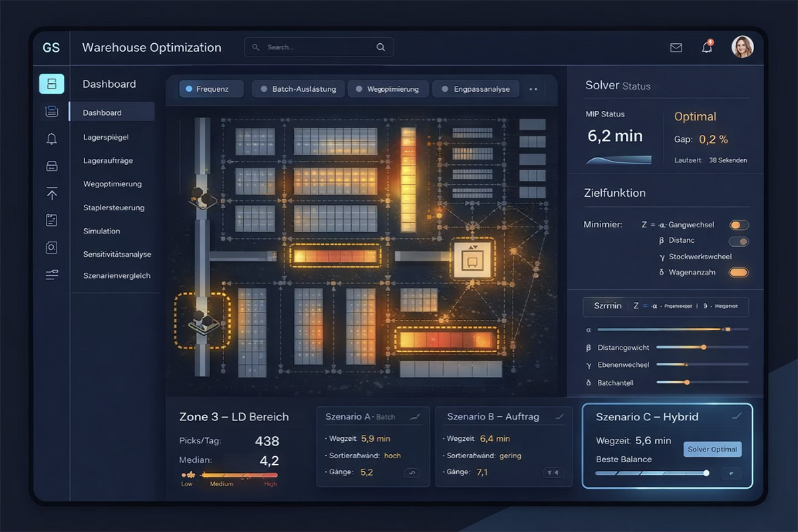This screenshot has height=532, width=798.
Task: Click the small icon button in Szenario A card
Action: click(412, 473)
